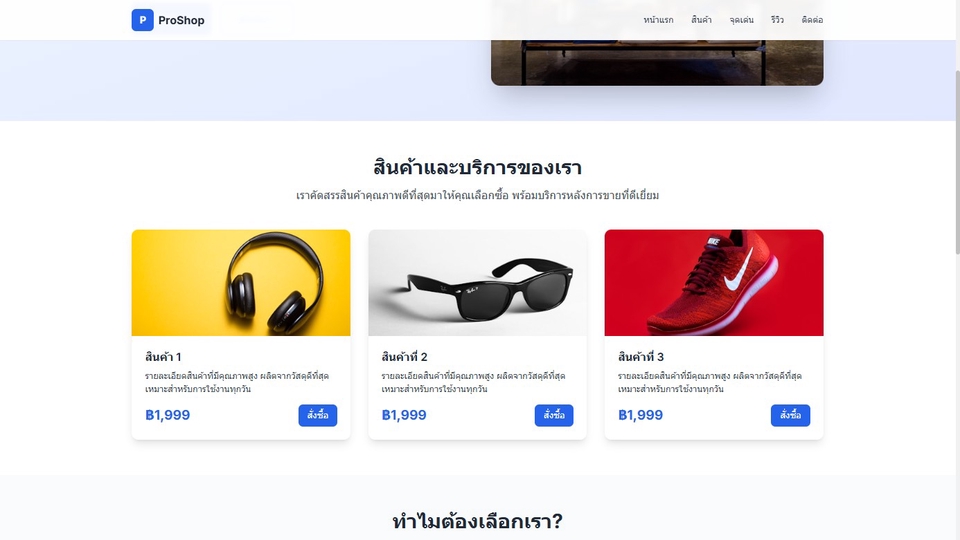Click the สินค้าที่ 3 product title

click(640, 357)
